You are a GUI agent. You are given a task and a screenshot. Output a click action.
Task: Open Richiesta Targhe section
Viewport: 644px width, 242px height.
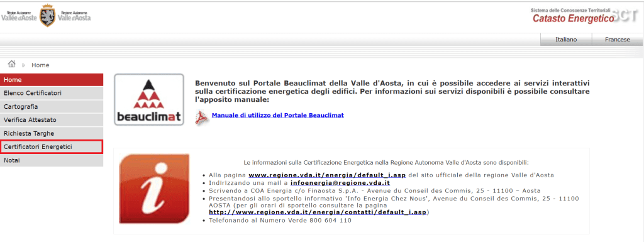click(52, 133)
